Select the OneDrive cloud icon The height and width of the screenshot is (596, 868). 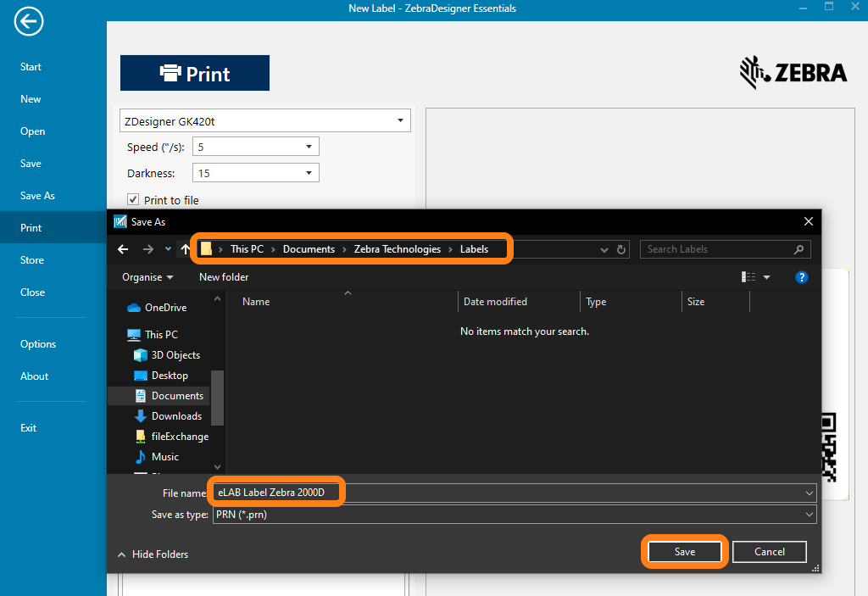point(134,308)
